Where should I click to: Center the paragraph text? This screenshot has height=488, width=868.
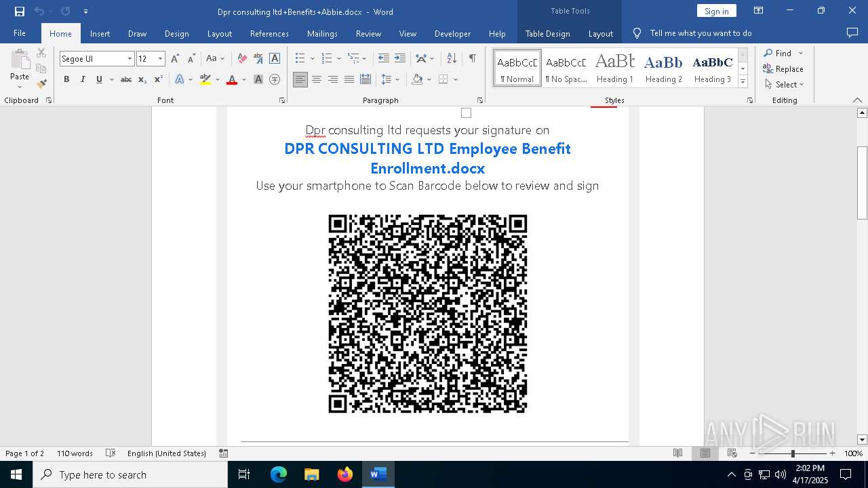point(317,79)
